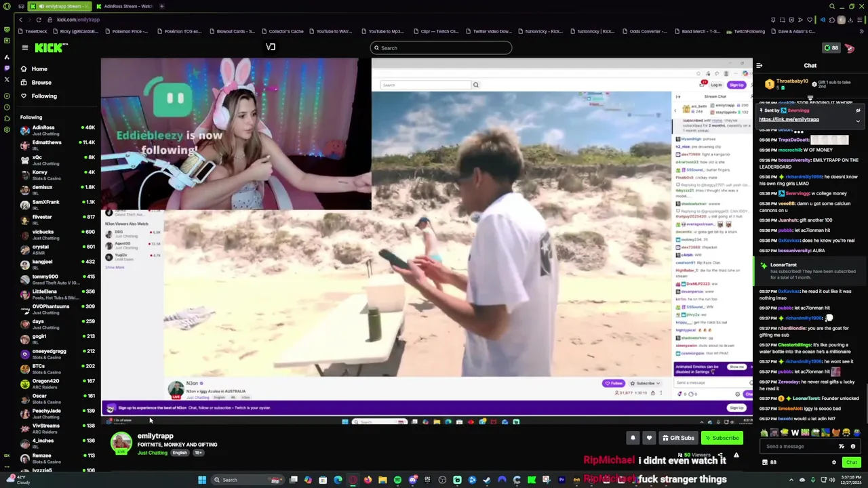Select the emilytrapp Stream browser tab
The height and width of the screenshot is (488, 868).
[59, 6]
